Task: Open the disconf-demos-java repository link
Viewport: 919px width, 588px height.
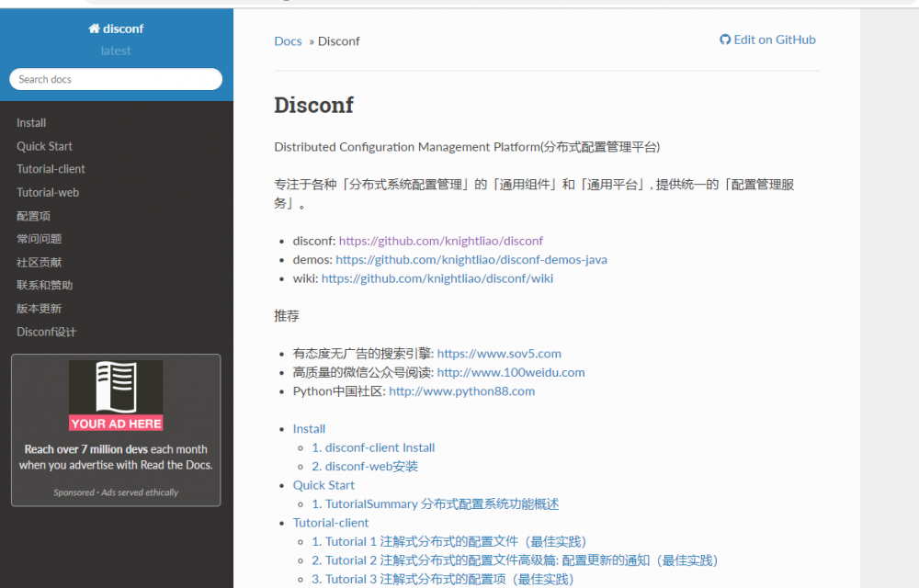Action: pos(471,259)
